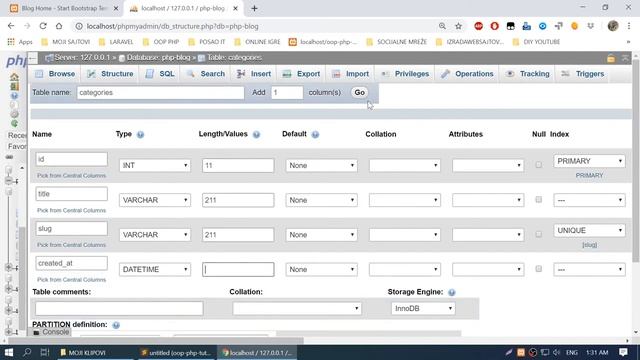Switch to SQL tab
Screen dimensions: 640x360
click(x=160, y=74)
